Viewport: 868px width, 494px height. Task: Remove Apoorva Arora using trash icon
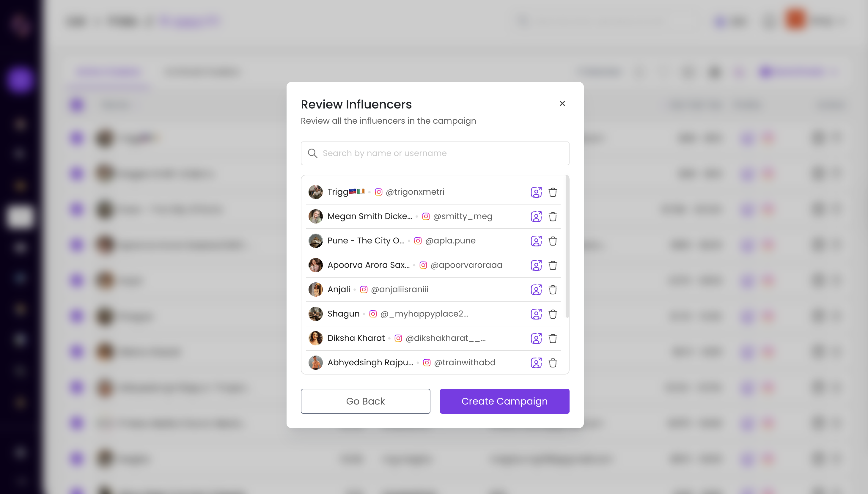coord(553,265)
